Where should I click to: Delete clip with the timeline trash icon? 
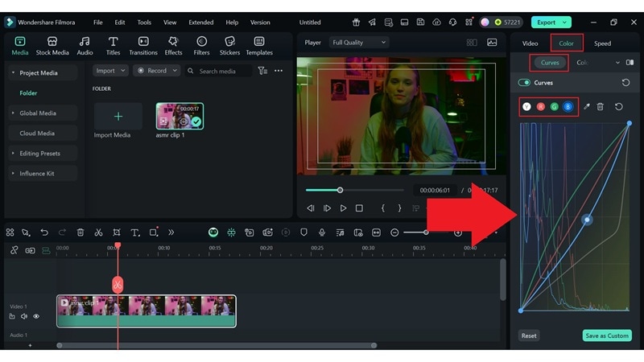[80, 232]
